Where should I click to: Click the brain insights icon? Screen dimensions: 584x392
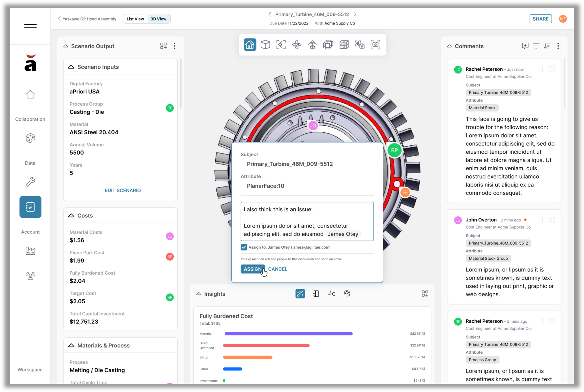point(347,294)
